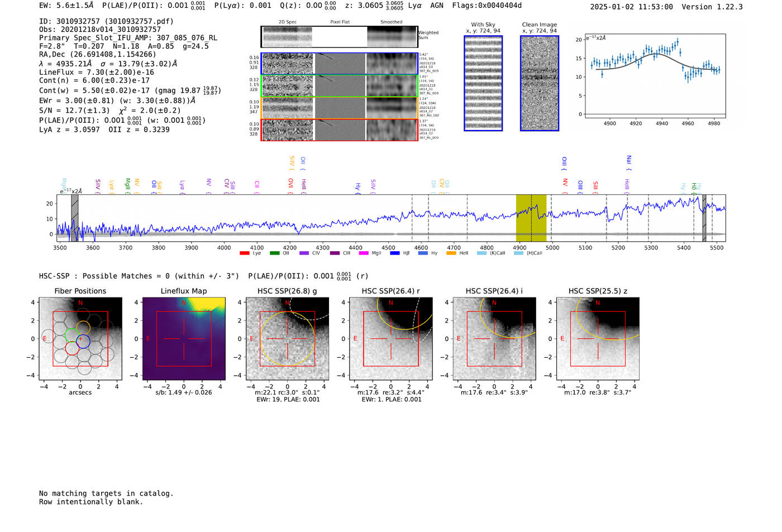The image size is (782, 532).
Task: Open the Fiber Positions cutout image
Action: click(x=80, y=339)
